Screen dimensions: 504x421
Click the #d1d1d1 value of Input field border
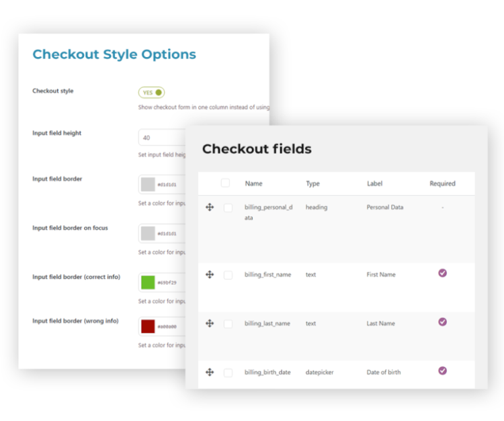point(167,185)
